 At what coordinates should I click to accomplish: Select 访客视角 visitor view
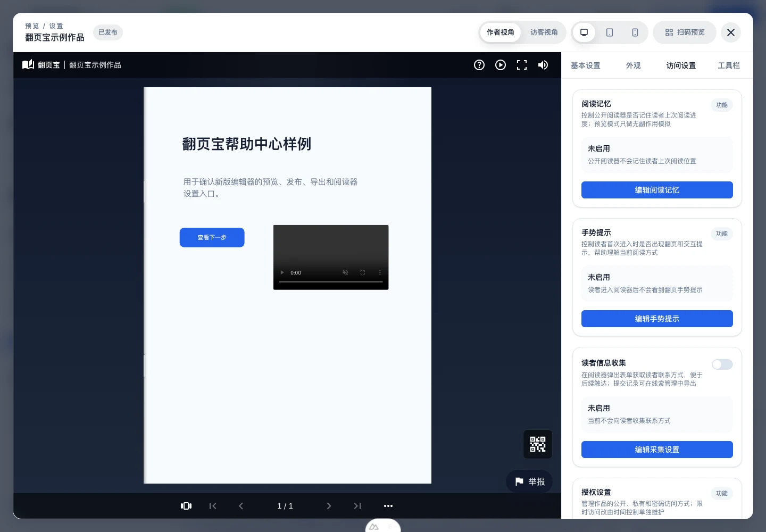coord(544,32)
